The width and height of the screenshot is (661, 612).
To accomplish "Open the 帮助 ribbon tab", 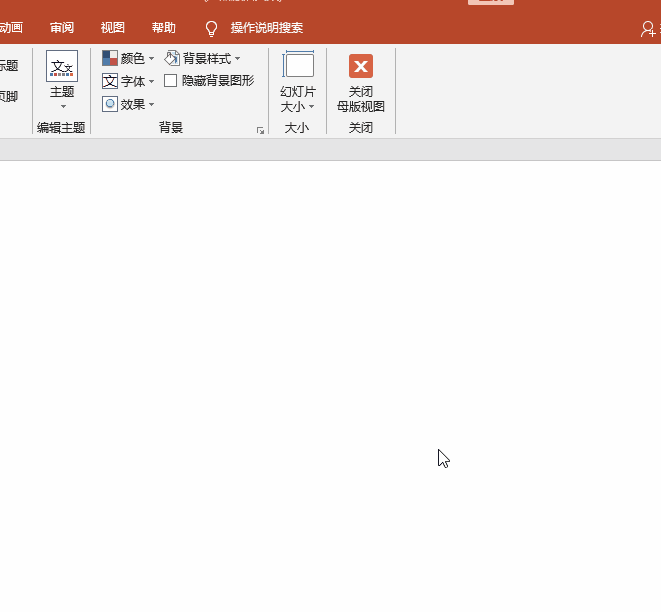I will (x=164, y=28).
